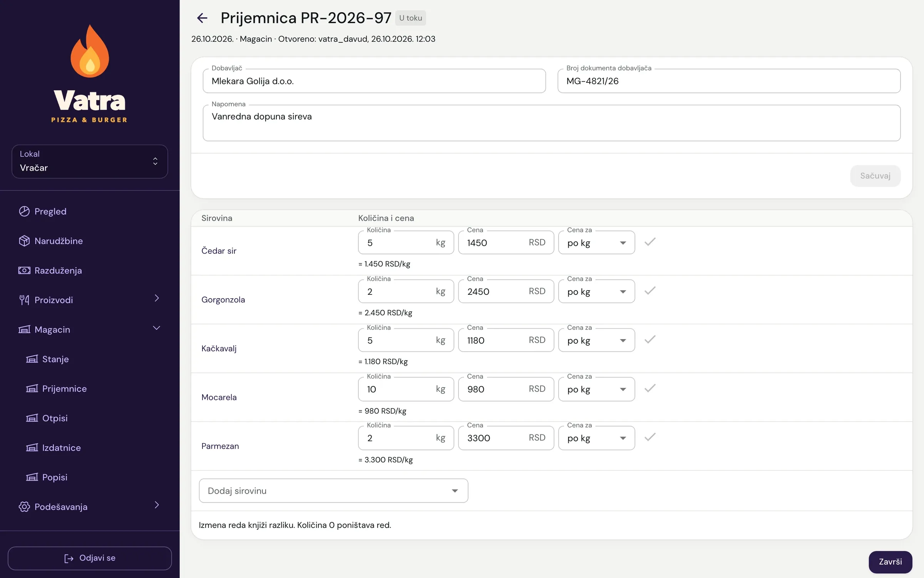Click the Količina field for Mocarela
This screenshot has height=578, width=924.
pyautogui.click(x=406, y=389)
